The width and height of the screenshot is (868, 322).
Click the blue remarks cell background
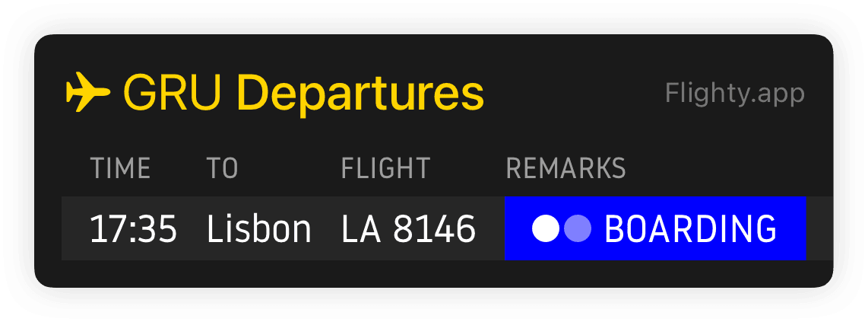pyautogui.click(x=655, y=228)
